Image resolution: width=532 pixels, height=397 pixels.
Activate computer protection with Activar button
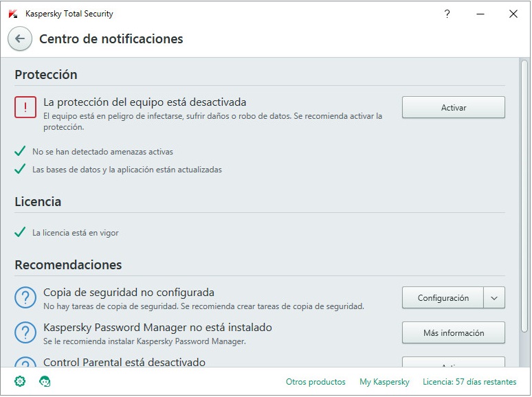click(453, 107)
